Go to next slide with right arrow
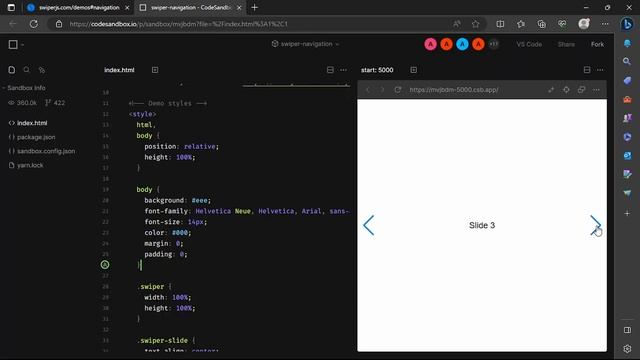 pyautogui.click(x=595, y=225)
